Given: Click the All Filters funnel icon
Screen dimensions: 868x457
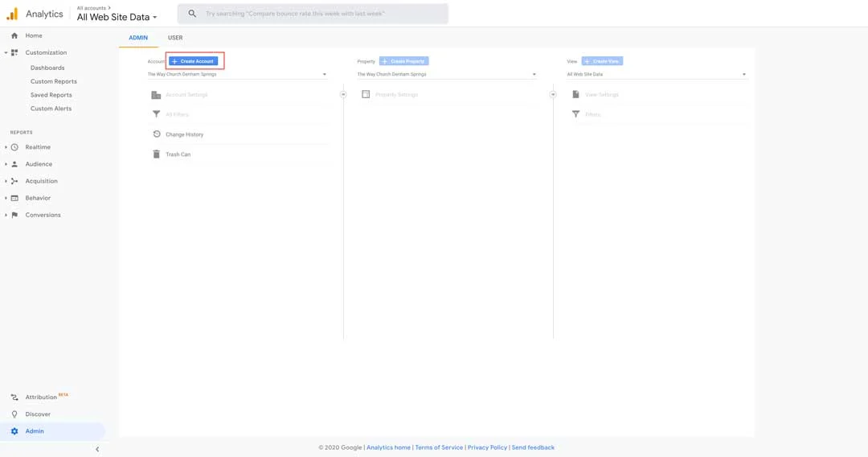Looking at the screenshot, I should pyautogui.click(x=156, y=114).
